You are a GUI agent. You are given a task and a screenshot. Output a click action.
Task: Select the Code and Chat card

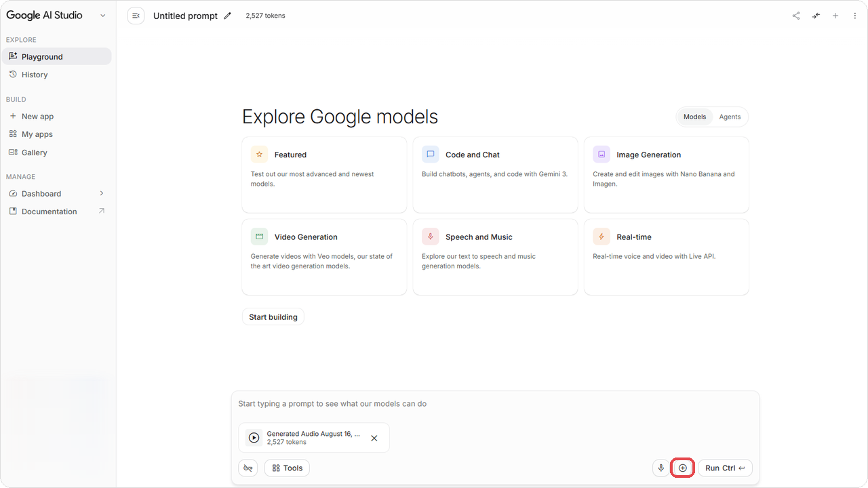click(x=495, y=175)
